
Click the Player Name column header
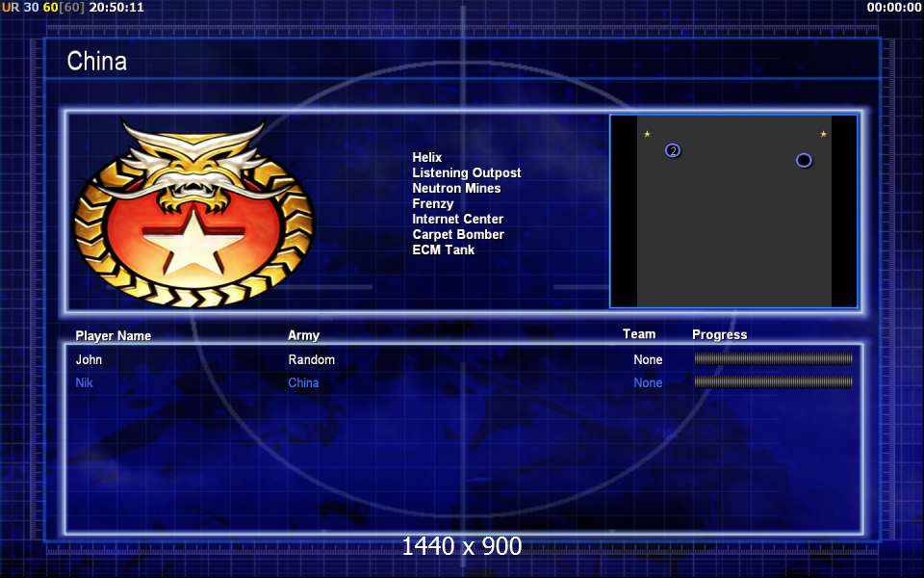pyautogui.click(x=114, y=335)
